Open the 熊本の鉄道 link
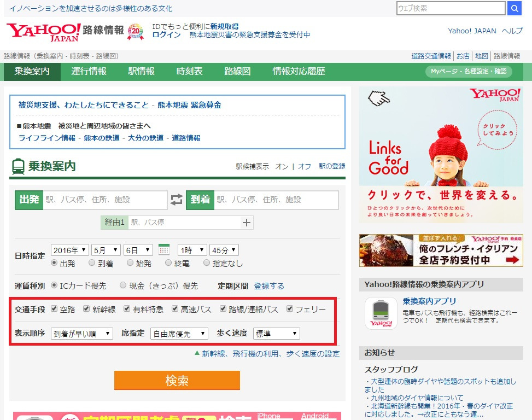The image size is (532, 420). click(x=102, y=138)
